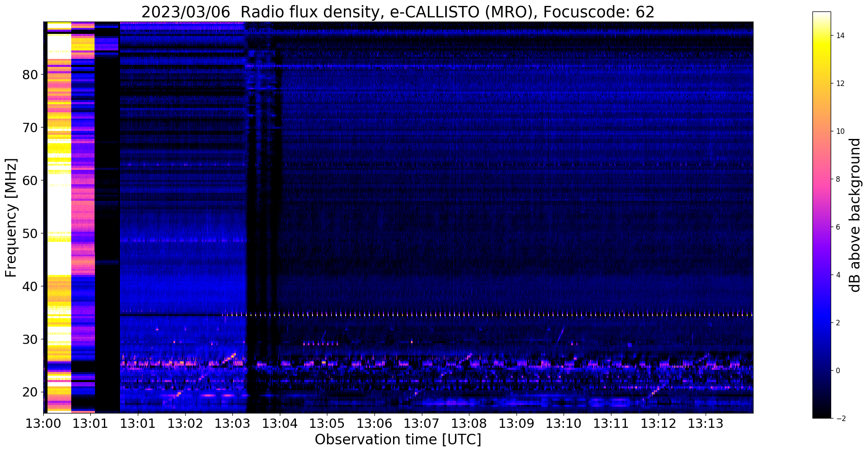Click the 13:07 time tick label

point(421,424)
